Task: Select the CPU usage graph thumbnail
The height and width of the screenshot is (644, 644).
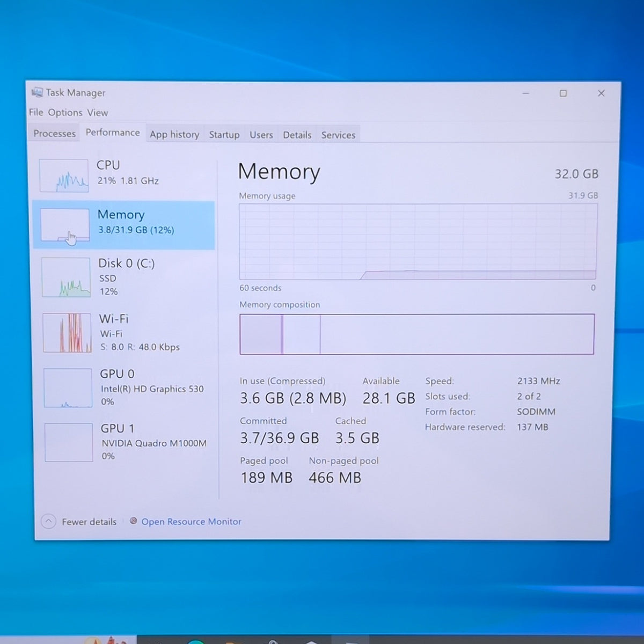Action: tap(64, 175)
